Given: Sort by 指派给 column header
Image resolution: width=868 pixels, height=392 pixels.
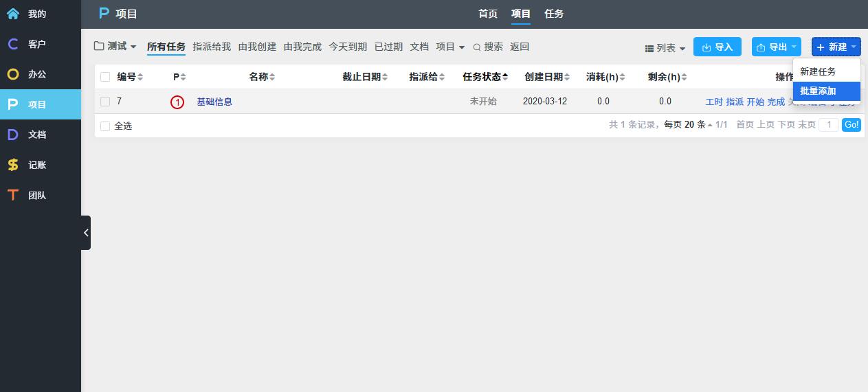Looking at the screenshot, I should [427, 77].
